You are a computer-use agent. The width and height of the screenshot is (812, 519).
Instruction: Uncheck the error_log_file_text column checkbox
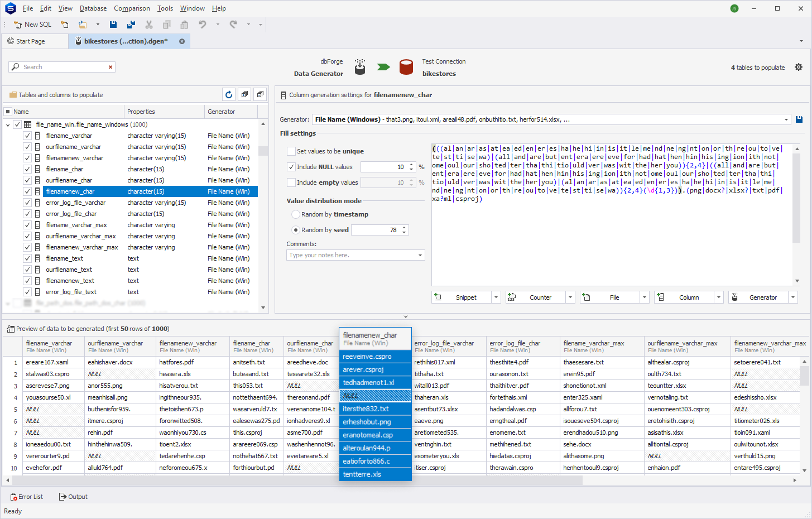coord(27,292)
